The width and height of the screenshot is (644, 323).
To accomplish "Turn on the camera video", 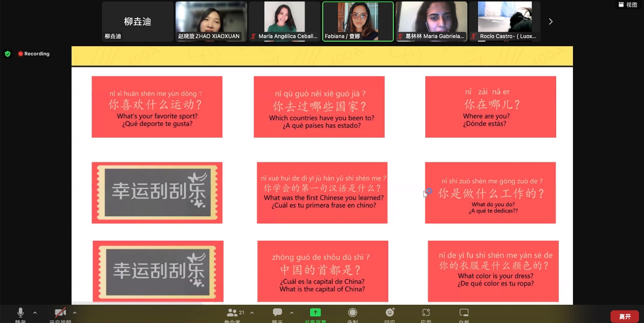I will coord(60,313).
